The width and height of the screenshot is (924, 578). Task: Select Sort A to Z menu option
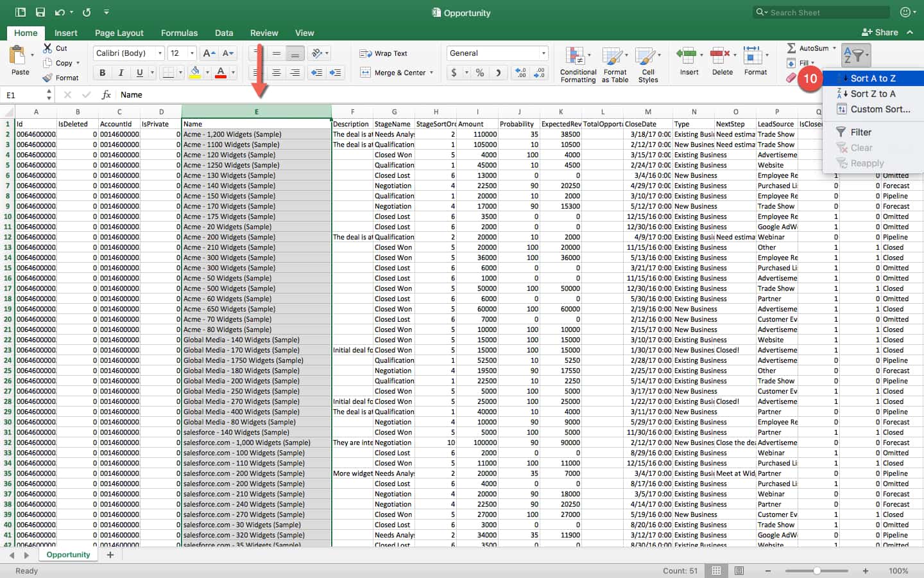pos(873,78)
